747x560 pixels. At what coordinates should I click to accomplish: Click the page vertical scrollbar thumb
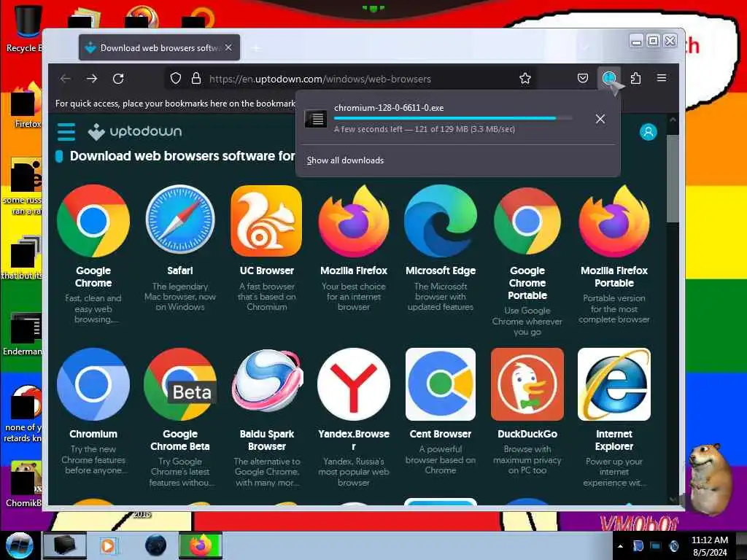click(x=672, y=179)
